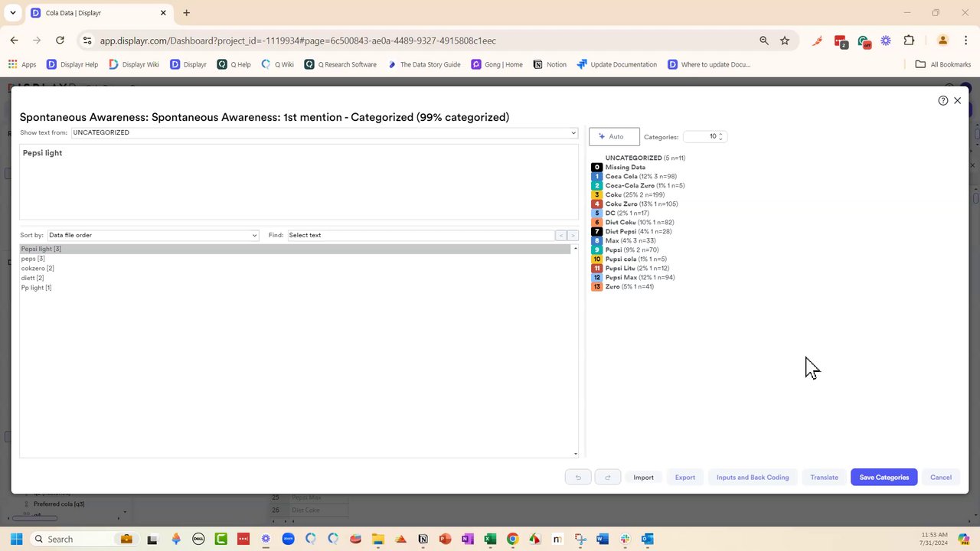980x551 pixels.
Task: Open Word from the taskbar
Action: 603,539
